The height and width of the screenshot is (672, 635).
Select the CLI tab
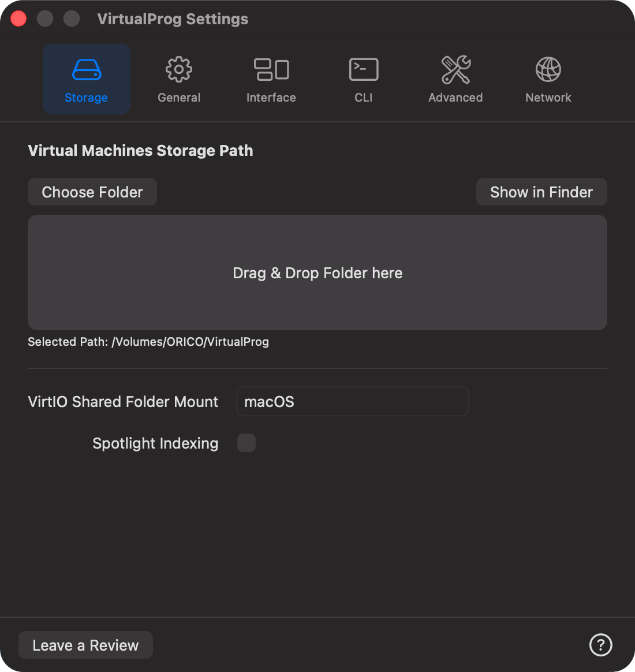coord(363,79)
